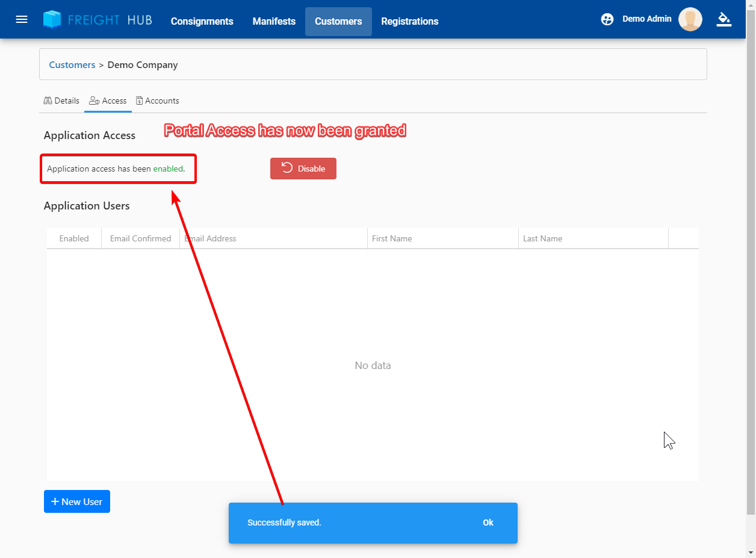
Task: Click the user face icon beside Demo Admin
Action: click(x=607, y=19)
